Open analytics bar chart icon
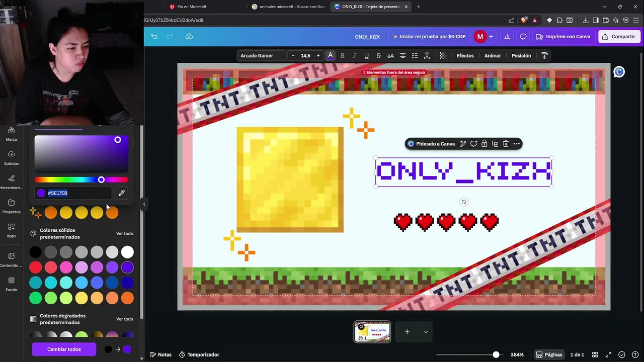This screenshot has width=644, height=362. 507,36
